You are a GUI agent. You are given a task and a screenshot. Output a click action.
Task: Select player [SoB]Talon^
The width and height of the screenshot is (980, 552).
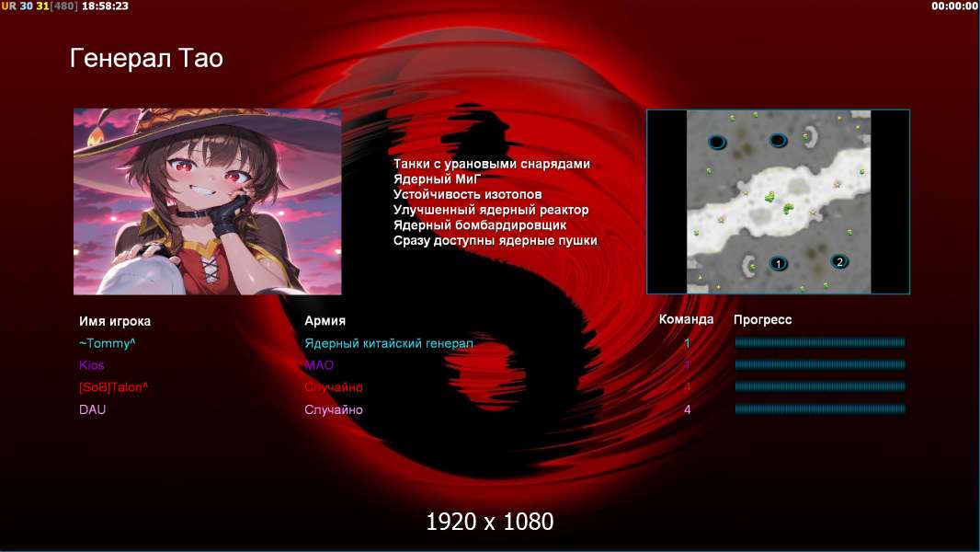(x=113, y=387)
